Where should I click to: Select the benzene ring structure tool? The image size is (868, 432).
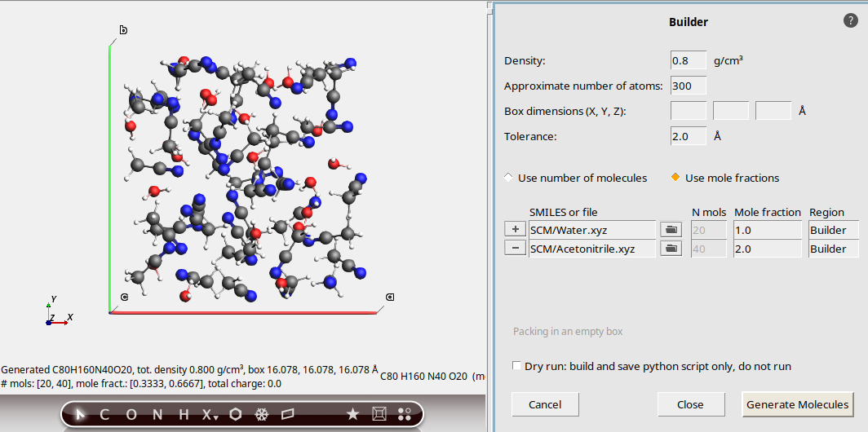(236, 414)
